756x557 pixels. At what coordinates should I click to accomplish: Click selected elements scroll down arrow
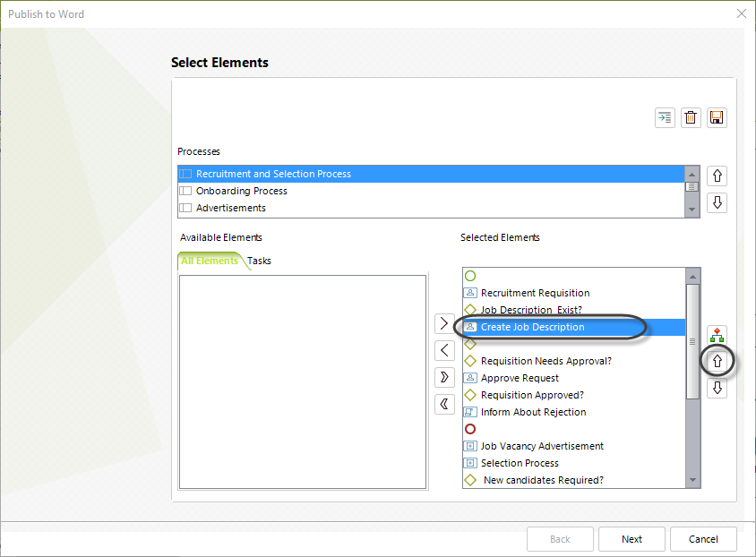[x=692, y=480]
